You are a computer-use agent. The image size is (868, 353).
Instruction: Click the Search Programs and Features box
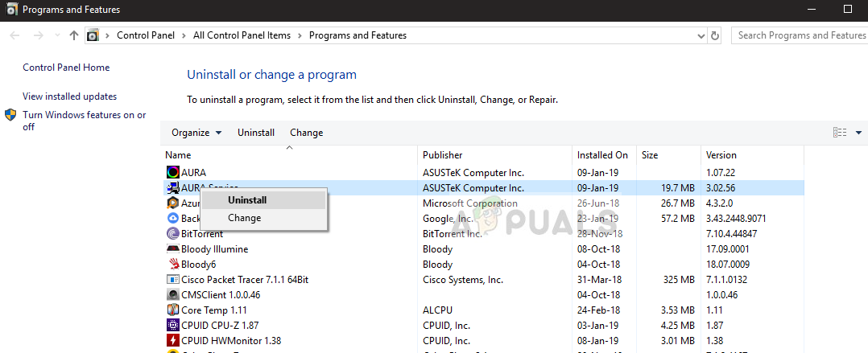click(x=800, y=35)
